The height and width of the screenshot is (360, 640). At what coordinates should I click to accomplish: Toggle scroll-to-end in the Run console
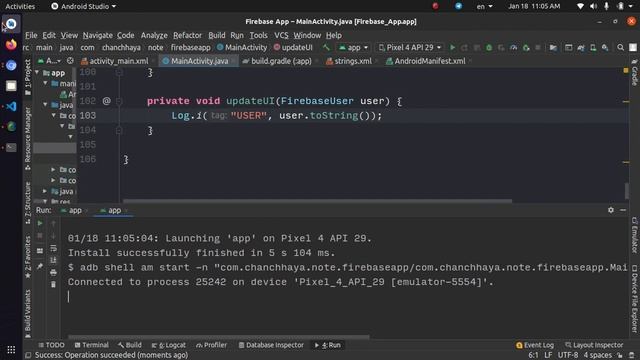point(53,260)
